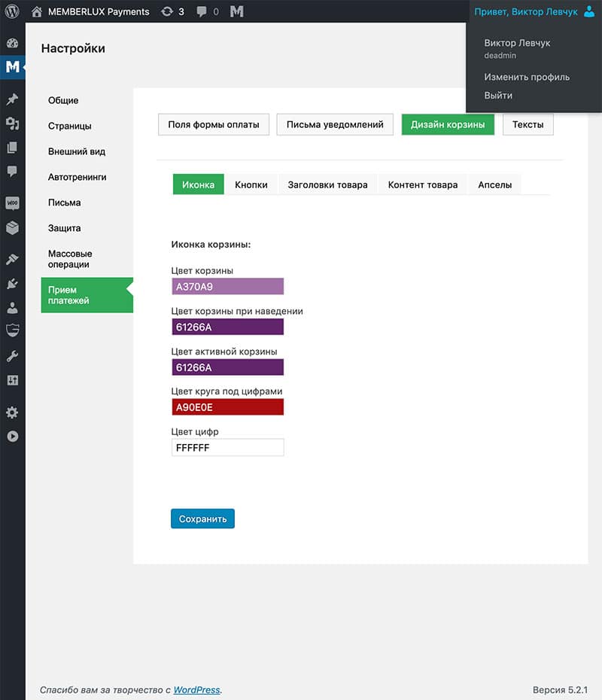Open the Tools wrench icon
The image size is (602, 700).
[x=12, y=356]
